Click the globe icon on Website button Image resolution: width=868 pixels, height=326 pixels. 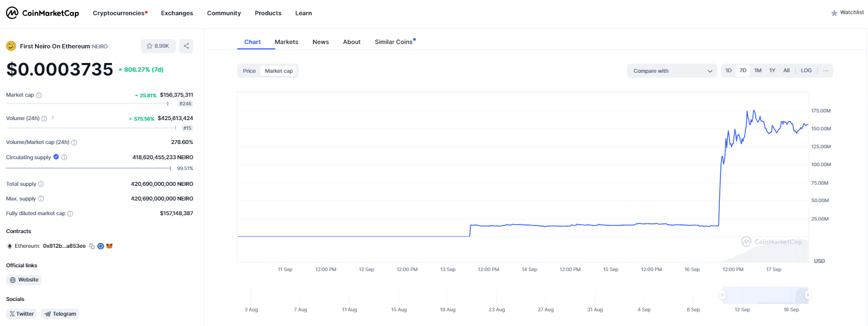click(x=12, y=280)
